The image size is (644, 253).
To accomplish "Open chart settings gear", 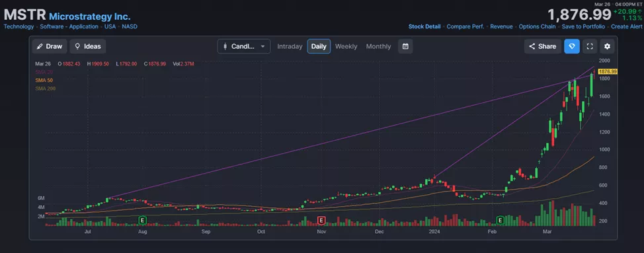I will click(x=607, y=46).
